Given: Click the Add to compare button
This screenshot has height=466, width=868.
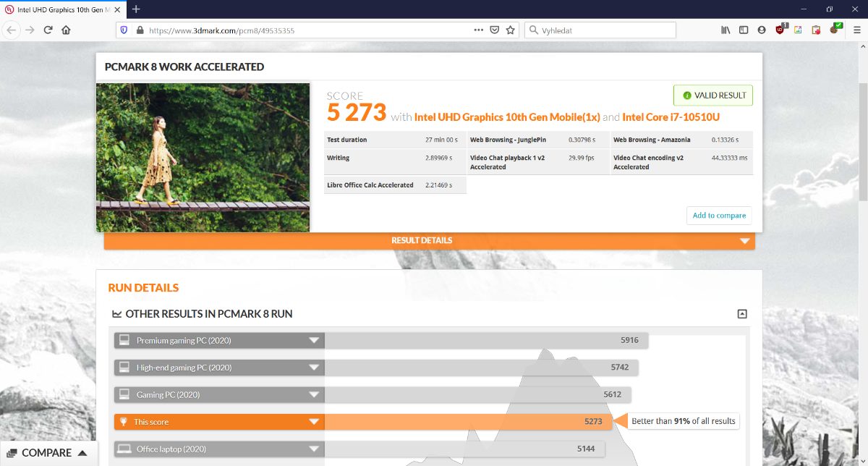Looking at the screenshot, I should [x=718, y=216].
